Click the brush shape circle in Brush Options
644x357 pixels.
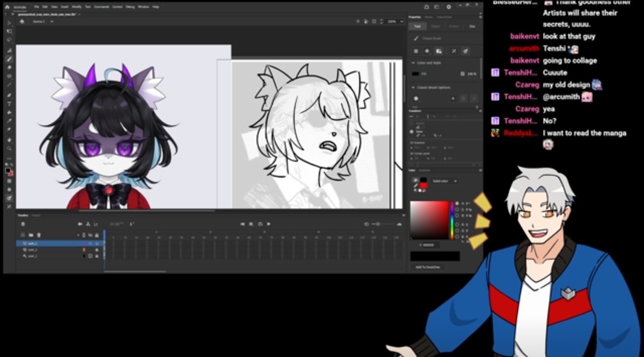pos(416,98)
